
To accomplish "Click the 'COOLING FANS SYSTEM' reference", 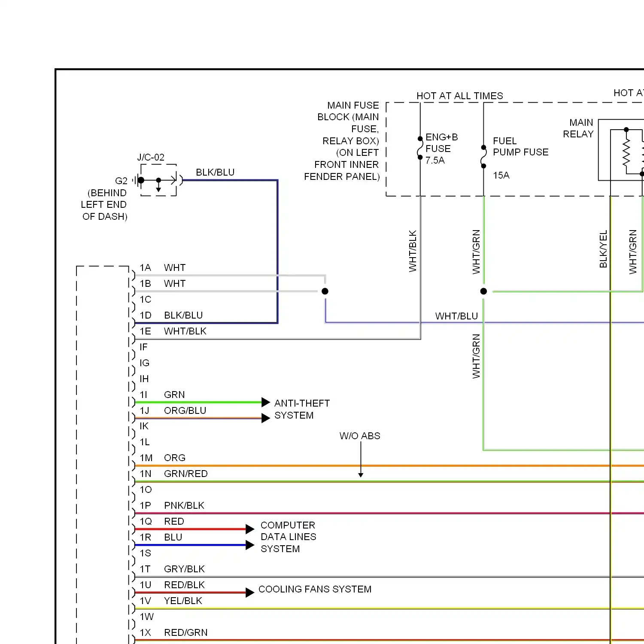I will 315,589.
